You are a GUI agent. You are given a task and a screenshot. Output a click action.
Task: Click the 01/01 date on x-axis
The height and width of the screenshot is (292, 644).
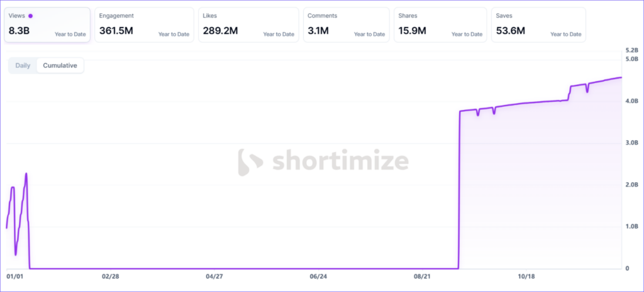tap(14, 276)
